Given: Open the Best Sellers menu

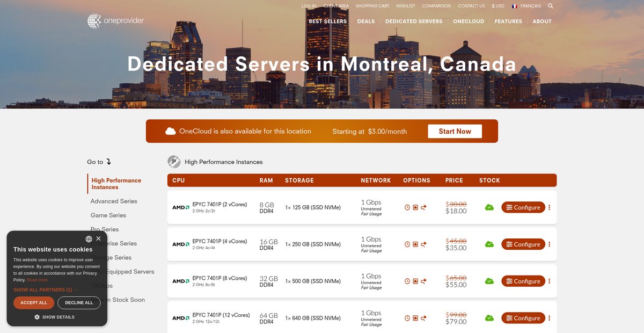Looking at the screenshot, I should point(328,21).
